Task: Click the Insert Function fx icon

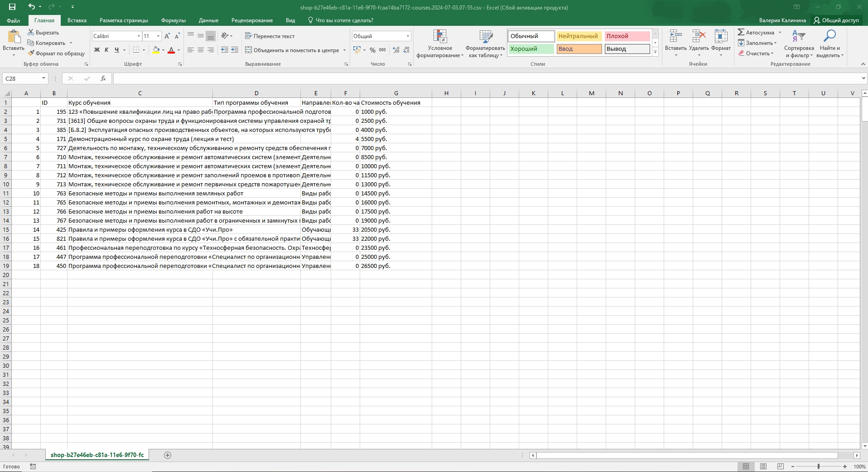Action: [x=103, y=78]
